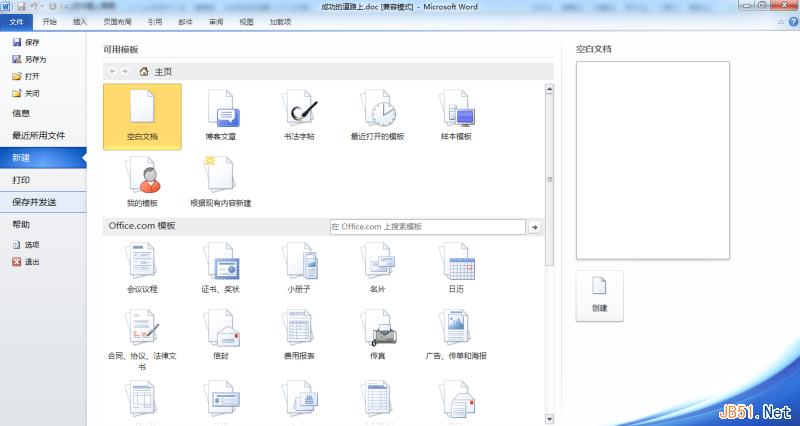Image resolution: width=800 pixels, height=426 pixels.
Task: Click the forward arrow in template navigation
Action: (125, 71)
